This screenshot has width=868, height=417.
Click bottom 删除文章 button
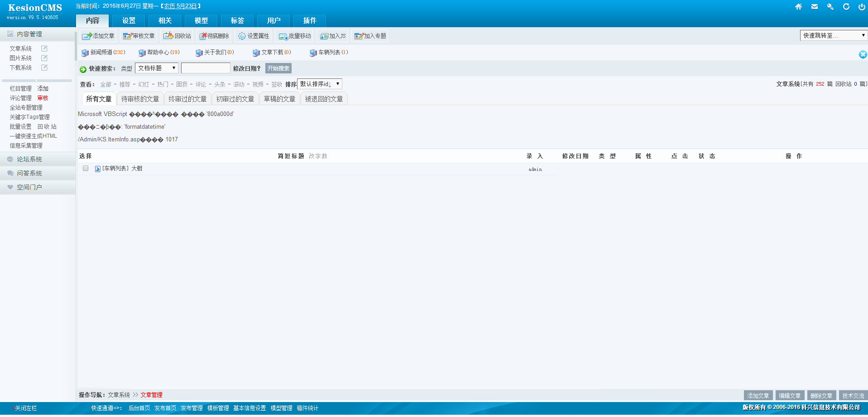pyautogui.click(x=821, y=396)
